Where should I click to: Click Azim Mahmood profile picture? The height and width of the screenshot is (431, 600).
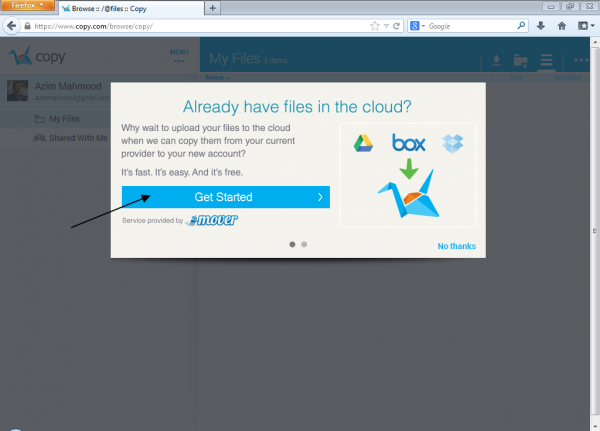18,91
